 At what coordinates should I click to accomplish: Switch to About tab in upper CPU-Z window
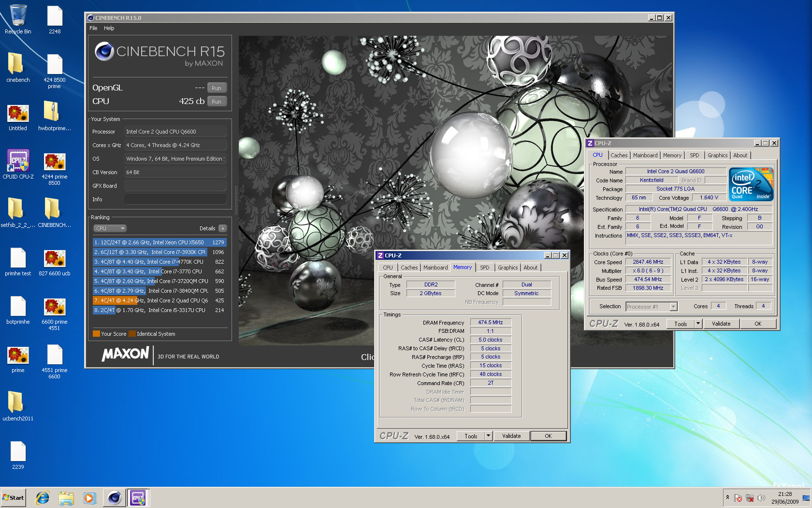point(740,155)
